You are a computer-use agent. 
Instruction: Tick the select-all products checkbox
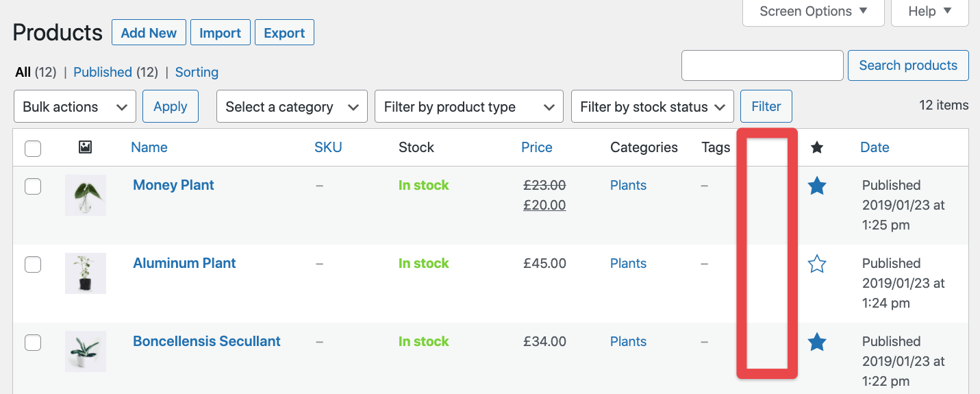click(33, 148)
